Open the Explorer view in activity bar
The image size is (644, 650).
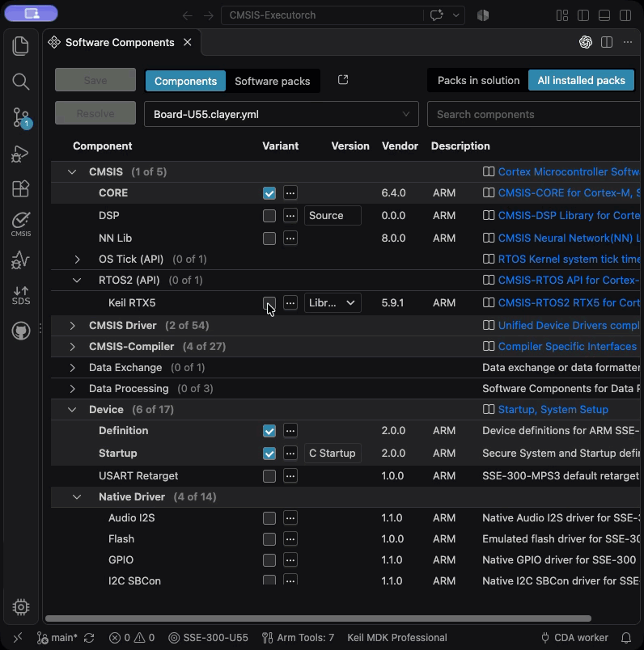click(20, 45)
